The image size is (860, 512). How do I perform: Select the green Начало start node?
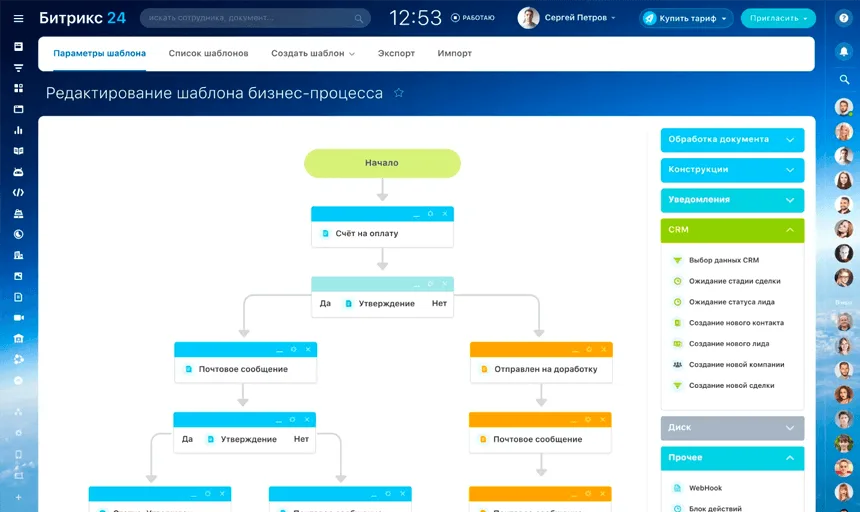[x=382, y=163]
